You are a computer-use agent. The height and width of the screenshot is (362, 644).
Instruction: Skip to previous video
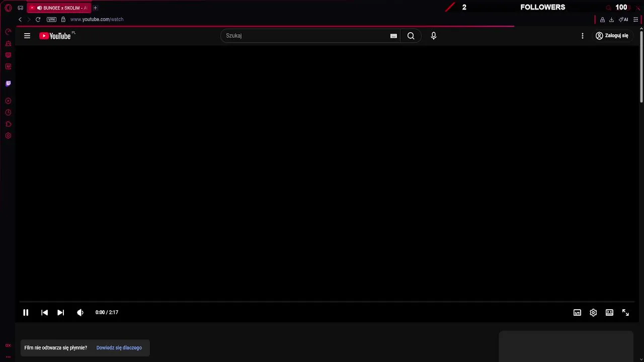[x=44, y=312]
